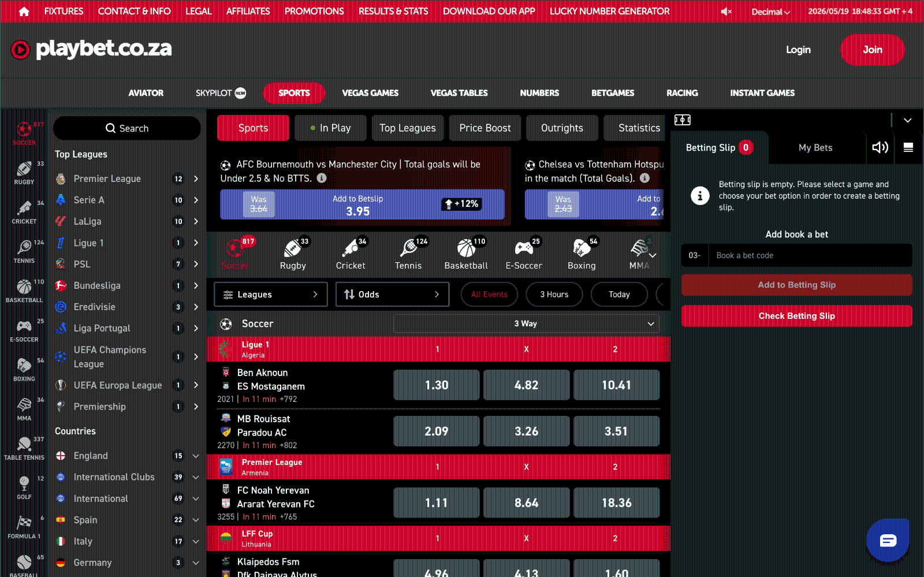Toggle the In Play view
Image resolution: width=924 pixels, height=577 pixels.
[x=330, y=128]
